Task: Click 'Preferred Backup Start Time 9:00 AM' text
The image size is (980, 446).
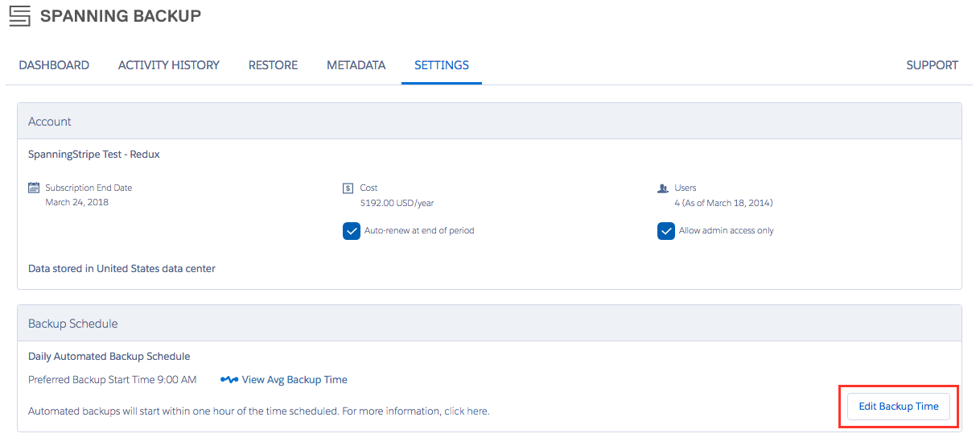Action: pos(113,380)
